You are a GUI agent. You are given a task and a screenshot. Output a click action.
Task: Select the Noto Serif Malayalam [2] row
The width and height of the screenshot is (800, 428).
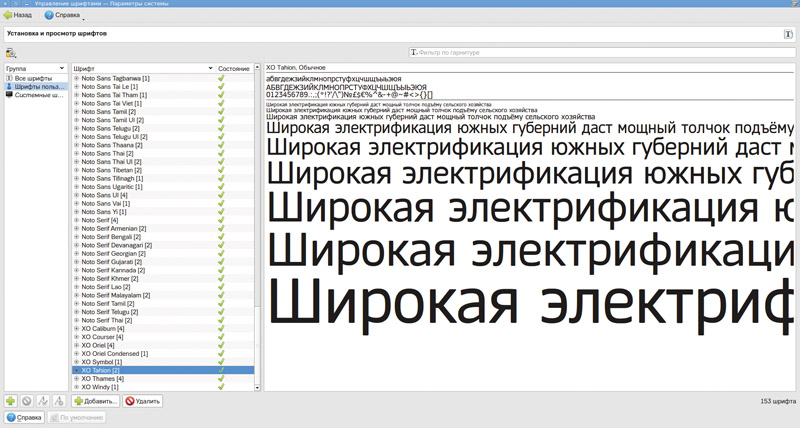click(163, 295)
